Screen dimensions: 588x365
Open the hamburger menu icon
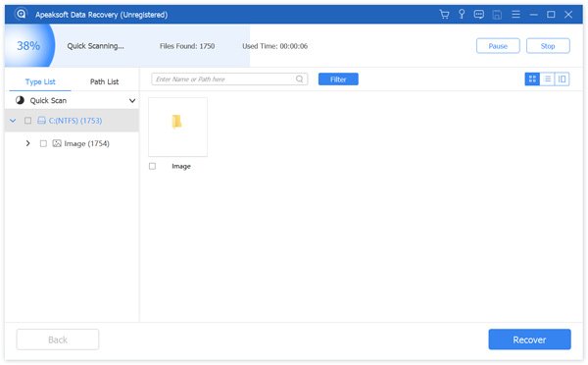point(515,15)
